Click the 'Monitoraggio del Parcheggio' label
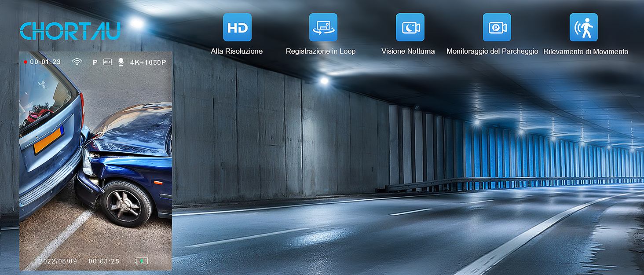The height and width of the screenshot is (275, 644). click(492, 51)
